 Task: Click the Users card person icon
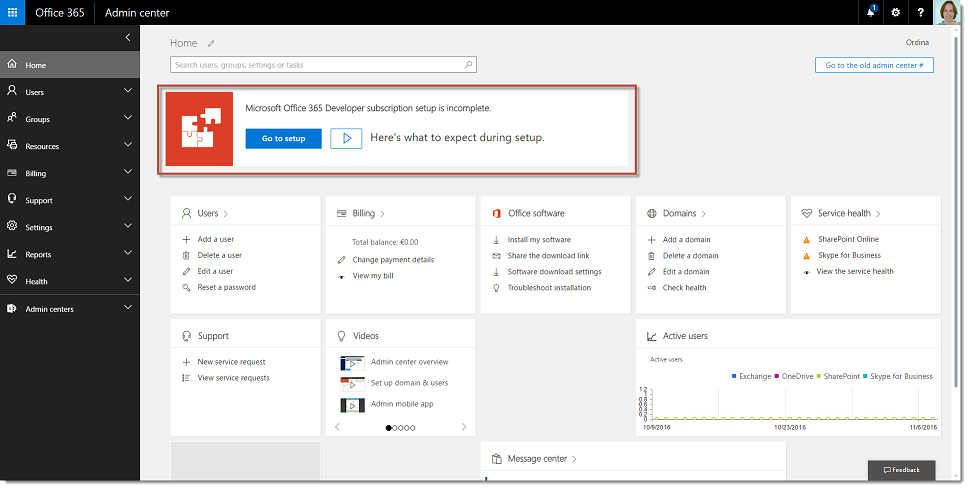click(x=186, y=213)
